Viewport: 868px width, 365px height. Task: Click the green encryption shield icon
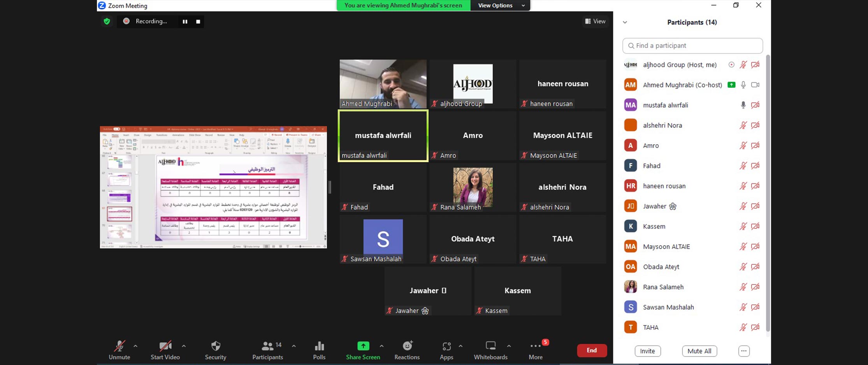[x=107, y=21]
